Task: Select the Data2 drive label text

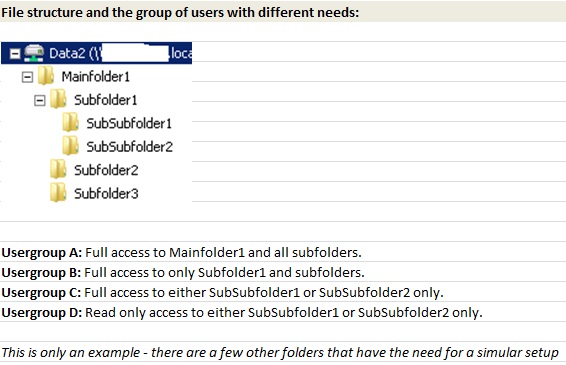Action: 120,53
